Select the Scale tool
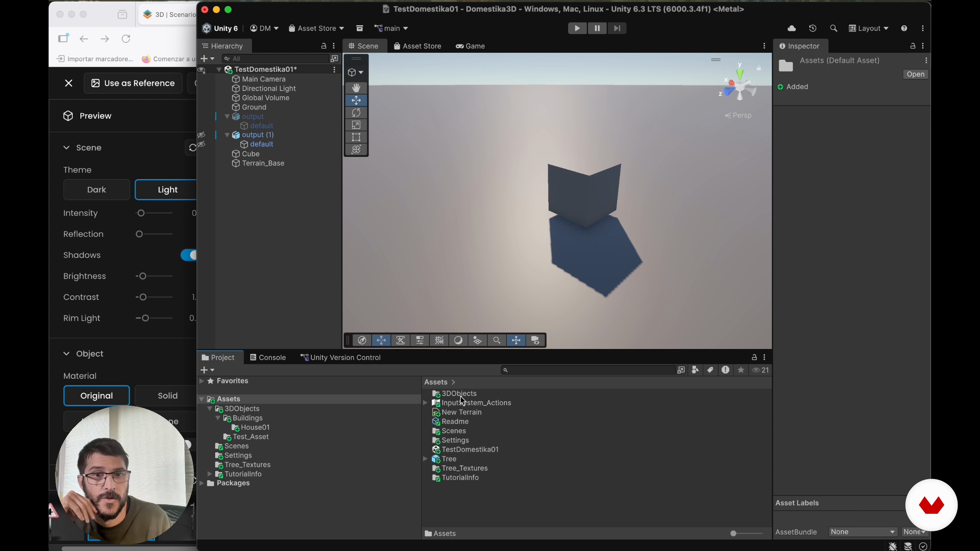The width and height of the screenshot is (980, 551). pyautogui.click(x=356, y=125)
